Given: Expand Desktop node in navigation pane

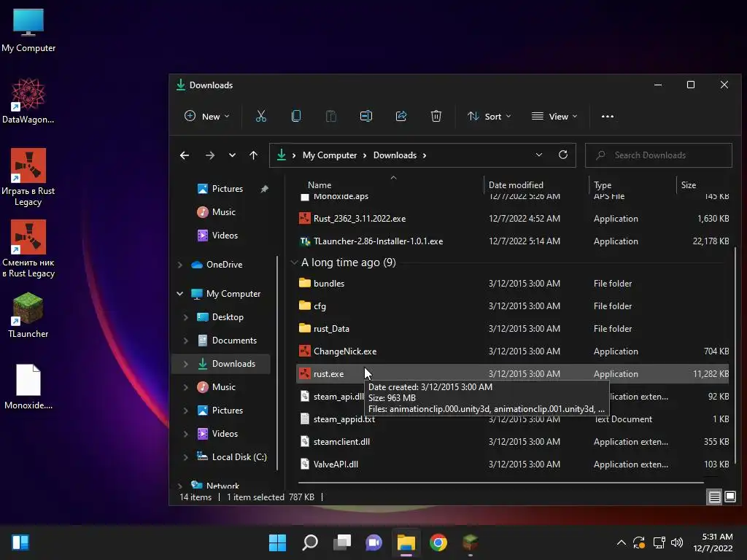Looking at the screenshot, I should [186, 317].
